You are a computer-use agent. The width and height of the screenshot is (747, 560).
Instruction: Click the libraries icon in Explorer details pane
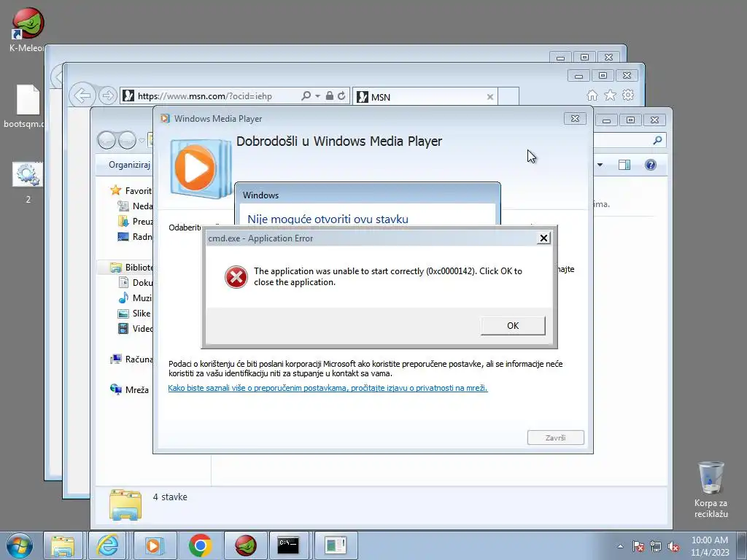[125, 504]
